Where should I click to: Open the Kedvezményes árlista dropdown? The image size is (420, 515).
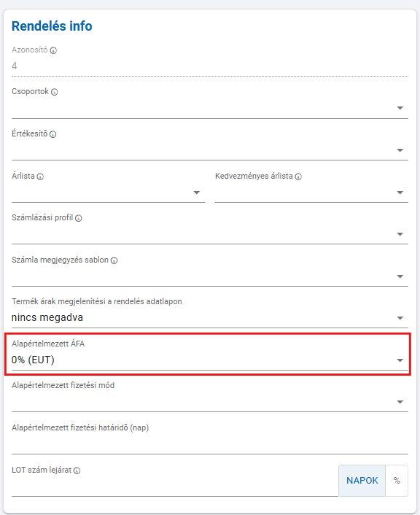coord(311,193)
